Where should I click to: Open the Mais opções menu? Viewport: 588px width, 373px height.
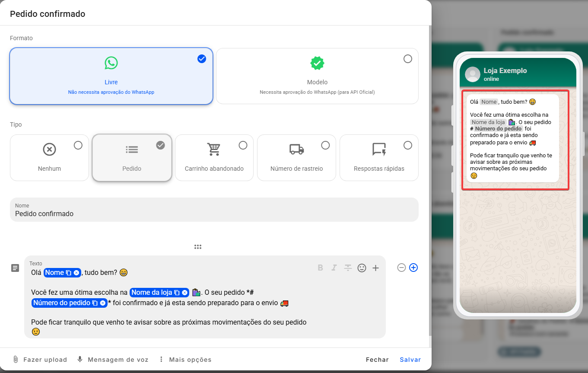click(x=185, y=360)
